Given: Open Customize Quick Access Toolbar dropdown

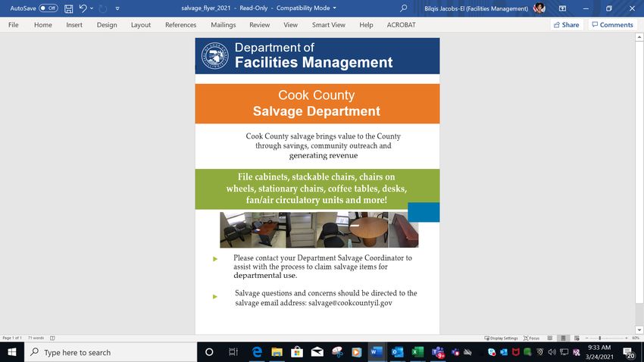Looking at the screenshot, I should click(x=117, y=8).
